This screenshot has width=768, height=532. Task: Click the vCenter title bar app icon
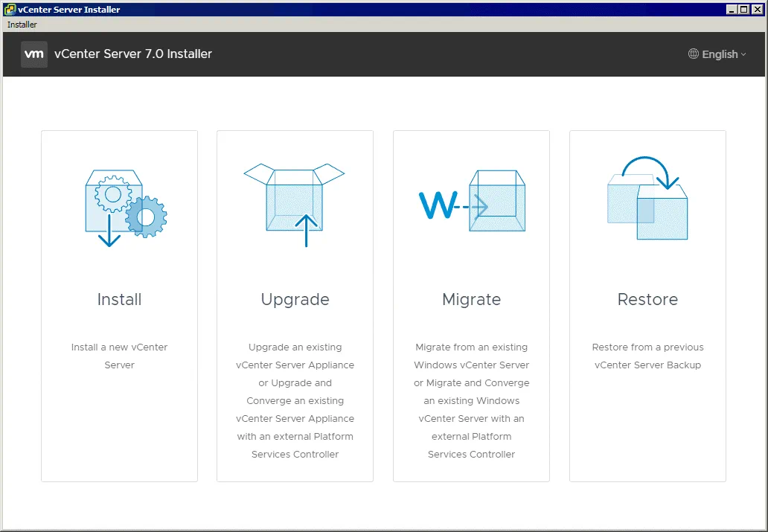click(x=10, y=10)
